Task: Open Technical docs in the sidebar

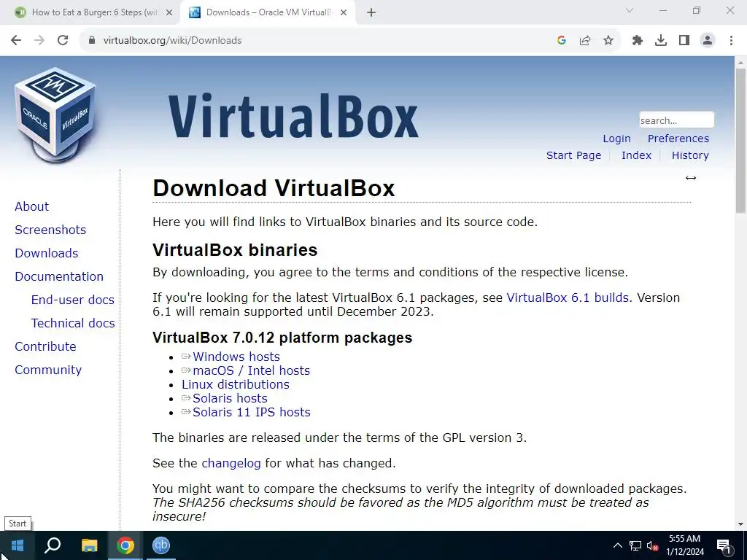Action: (x=73, y=323)
